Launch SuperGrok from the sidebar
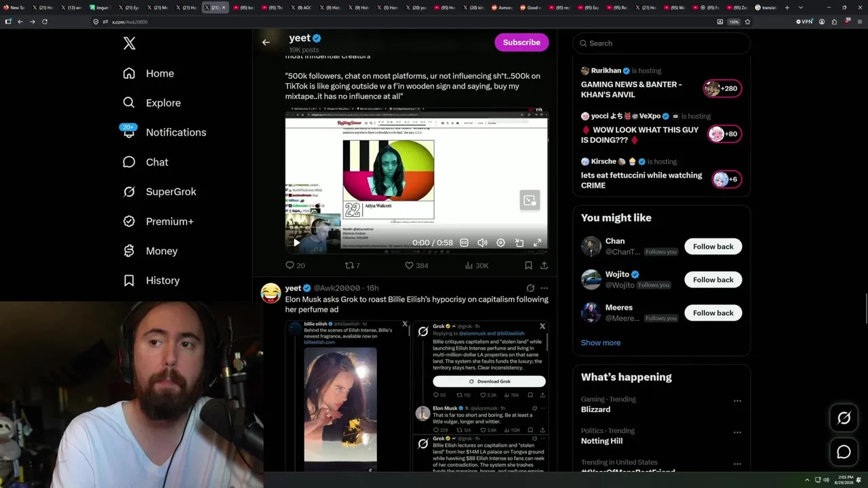 tap(159, 192)
